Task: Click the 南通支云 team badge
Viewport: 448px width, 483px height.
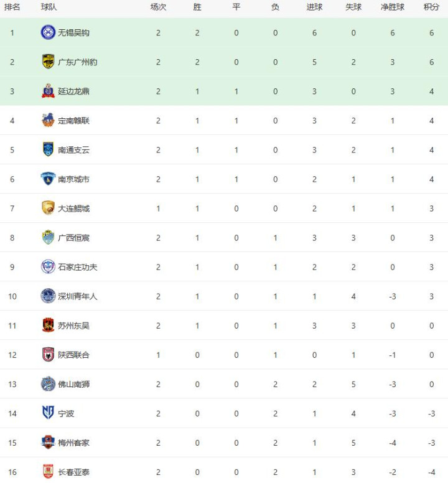Action: click(48, 149)
